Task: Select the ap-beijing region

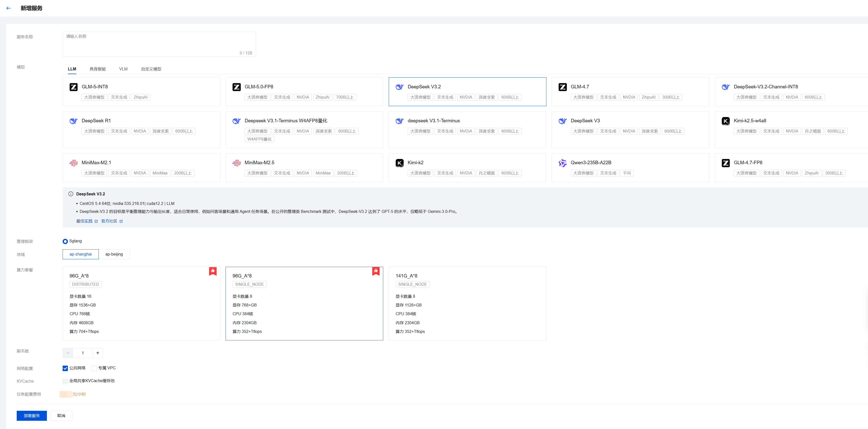Action: click(x=114, y=254)
